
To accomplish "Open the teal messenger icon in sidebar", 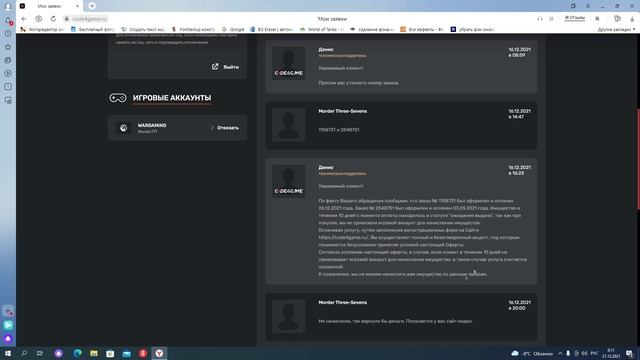I will 8,325.
